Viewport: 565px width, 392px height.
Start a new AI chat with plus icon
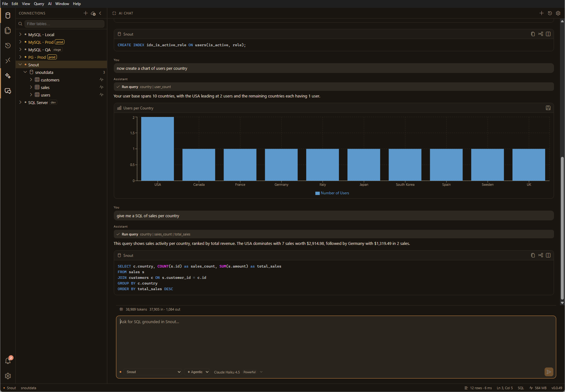[x=541, y=13]
